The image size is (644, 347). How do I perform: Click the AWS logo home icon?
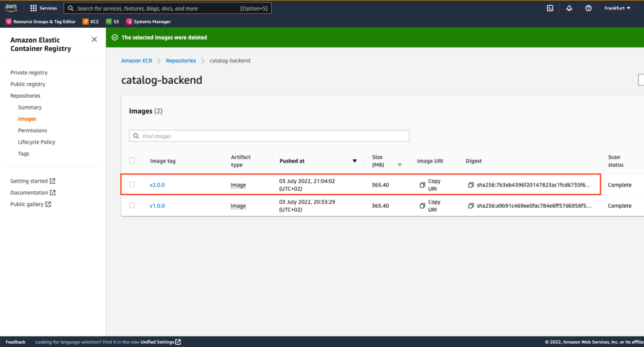[x=11, y=8]
